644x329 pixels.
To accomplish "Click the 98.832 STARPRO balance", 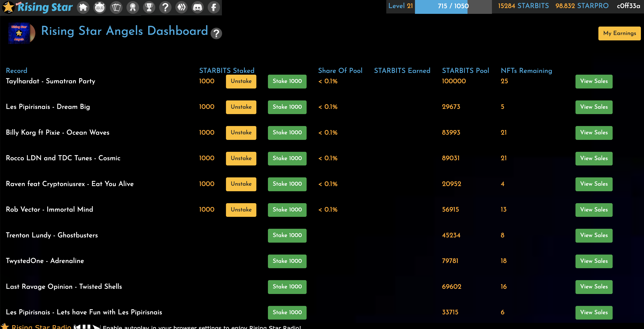I will click(582, 6).
